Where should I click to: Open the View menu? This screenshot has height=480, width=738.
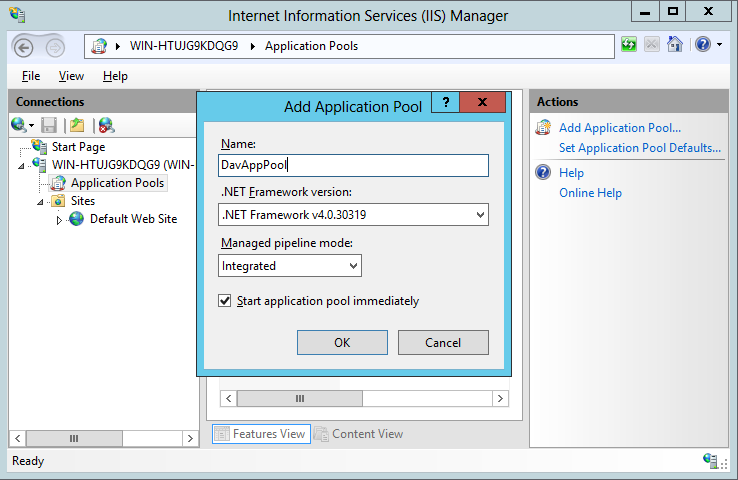71,76
